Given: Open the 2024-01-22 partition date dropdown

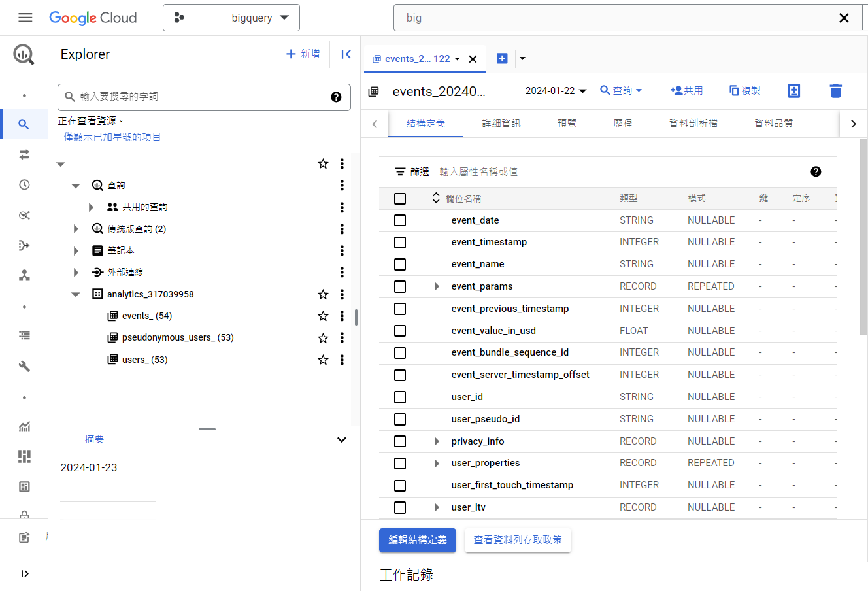Looking at the screenshot, I should pyautogui.click(x=556, y=91).
